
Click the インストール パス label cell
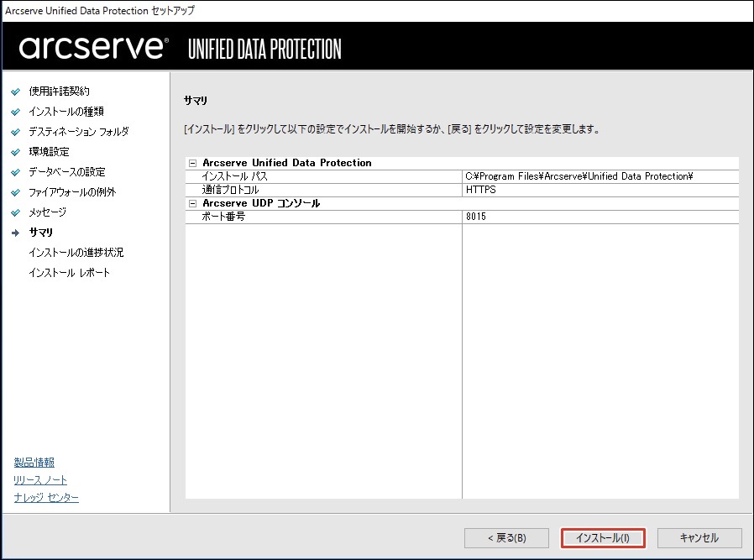[x=323, y=176]
